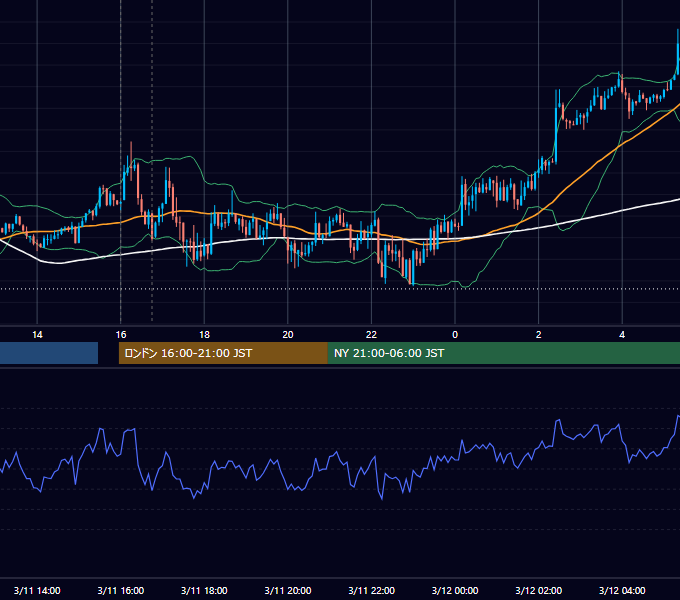
Task: Click the blue session bar left of ロンドン
Action: coord(49,353)
